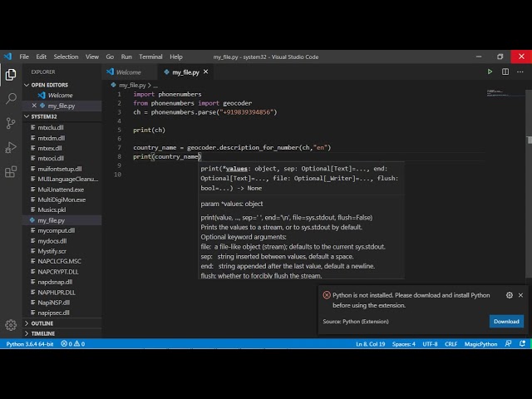Open the Manage gear in activity bar

pos(11,325)
